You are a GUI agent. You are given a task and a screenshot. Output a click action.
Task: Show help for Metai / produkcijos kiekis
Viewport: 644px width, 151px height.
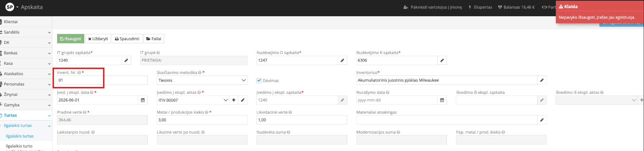(206, 113)
